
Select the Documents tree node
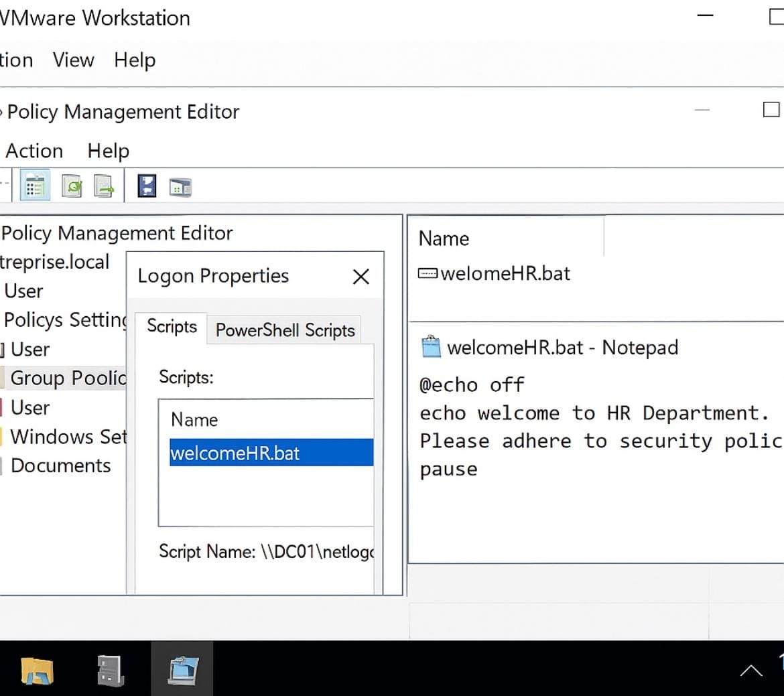point(60,466)
